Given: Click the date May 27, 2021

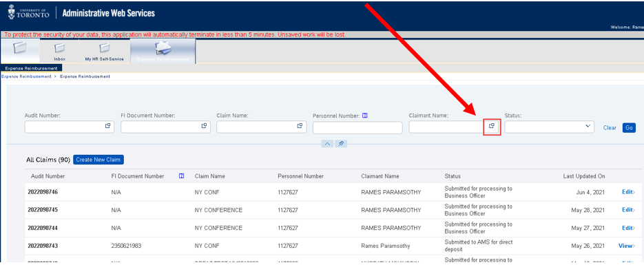Looking at the screenshot, I should click(x=588, y=228).
